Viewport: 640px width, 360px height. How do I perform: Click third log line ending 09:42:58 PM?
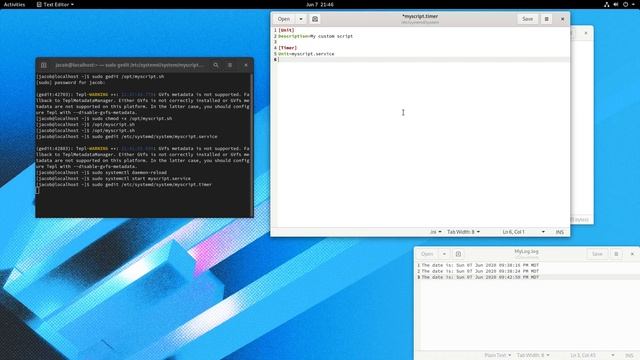pyautogui.click(x=480, y=277)
